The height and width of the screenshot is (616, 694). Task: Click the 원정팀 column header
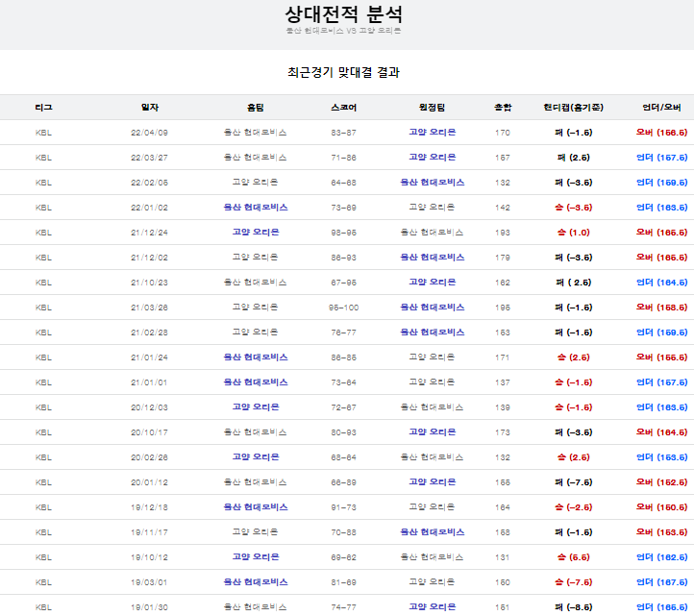(432, 107)
